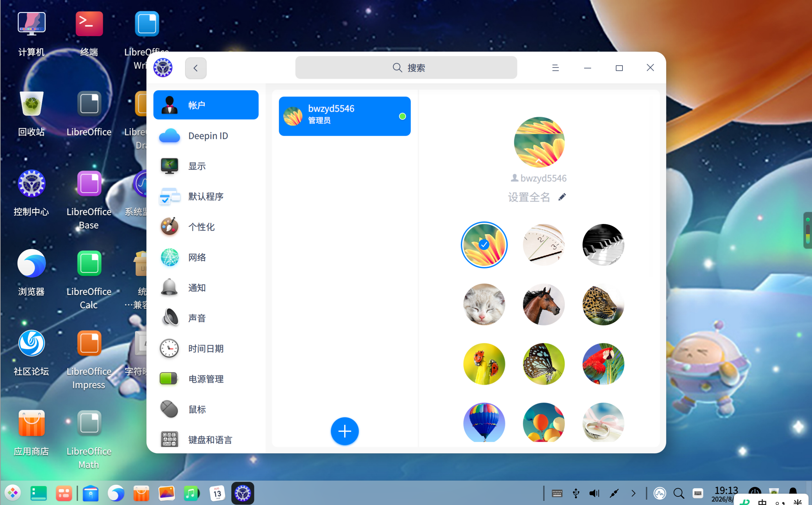The height and width of the screenshot is (505, 812).
Task: Open the 显示 display settings
Action: pyautogui.click(x=206, y=166)
